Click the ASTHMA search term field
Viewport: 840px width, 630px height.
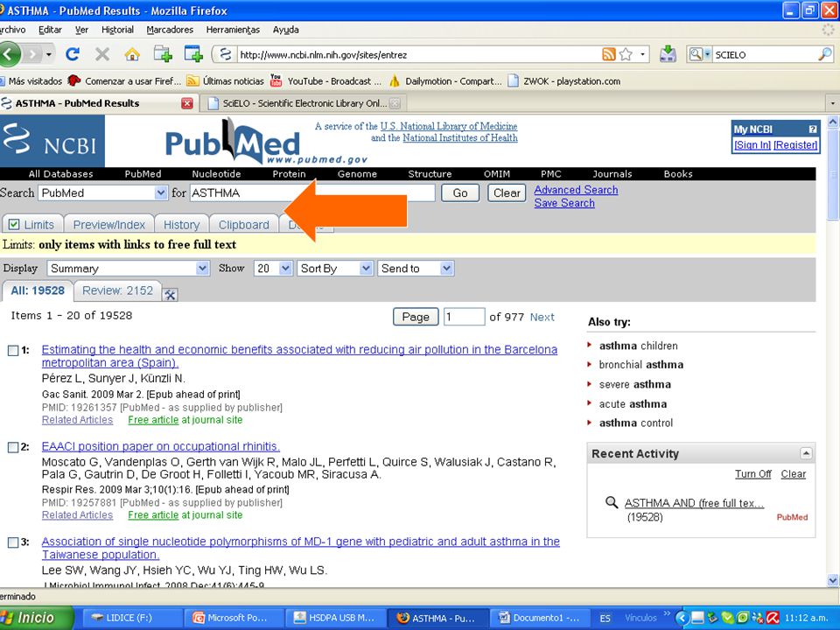point(311,192)
